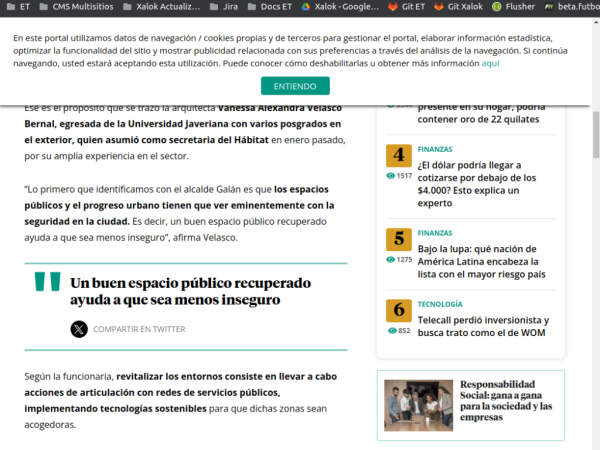Click COMPARTIR EN TWITTER link
The height and width of the screenshot is (450, 600).
pos(139,329)
